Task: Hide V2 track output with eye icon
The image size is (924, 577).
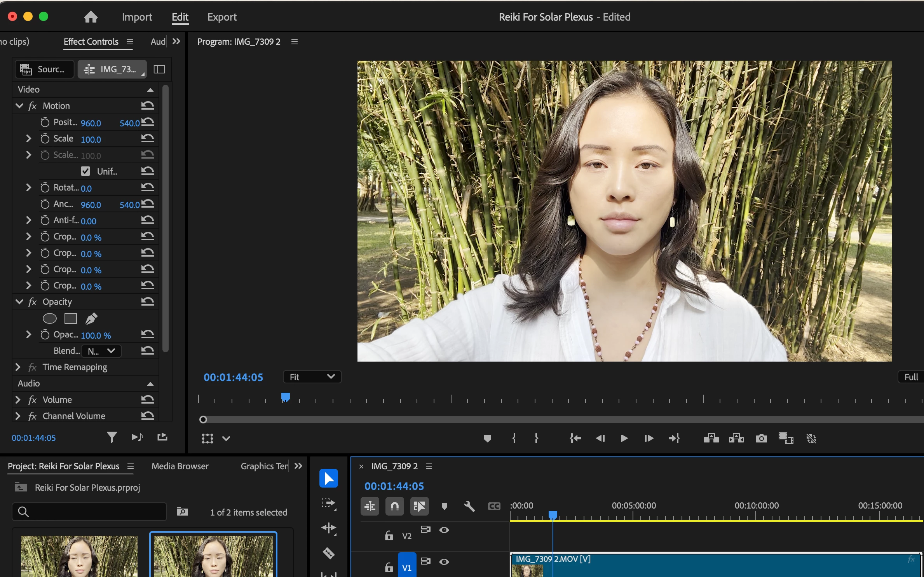Action: (x=444, y=530)
